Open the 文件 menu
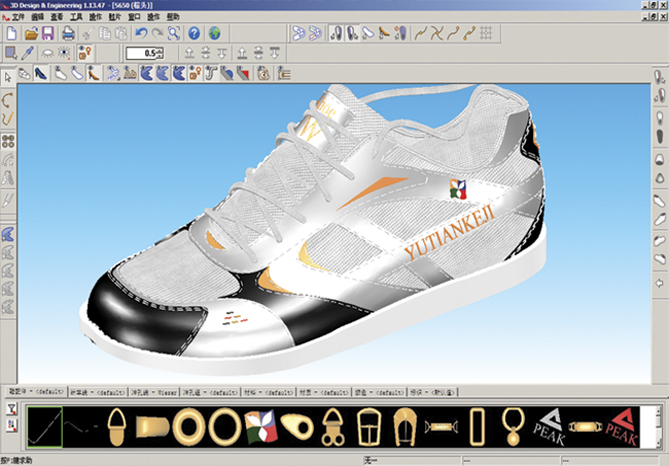This screenshot has height=466, width=669. [18, 17]
